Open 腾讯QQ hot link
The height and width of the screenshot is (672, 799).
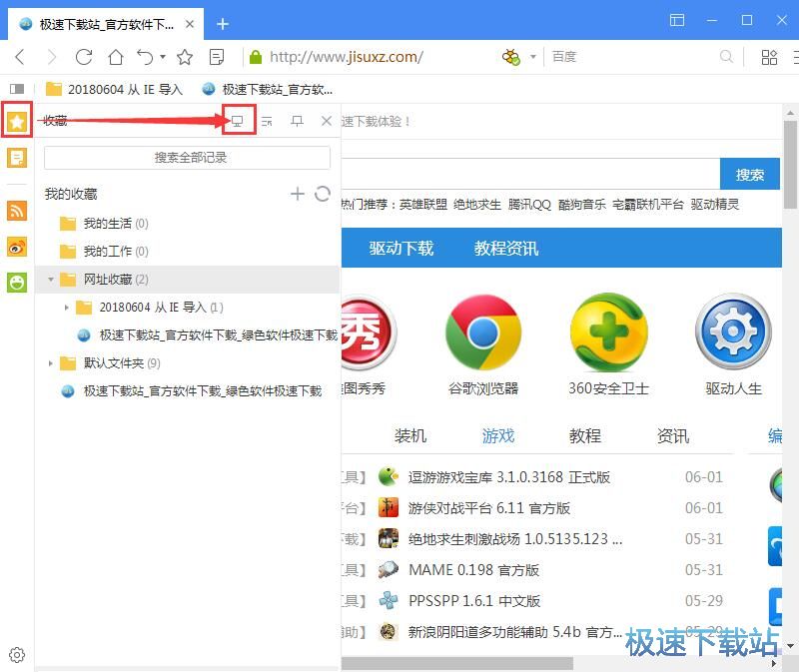pos(529,205)
